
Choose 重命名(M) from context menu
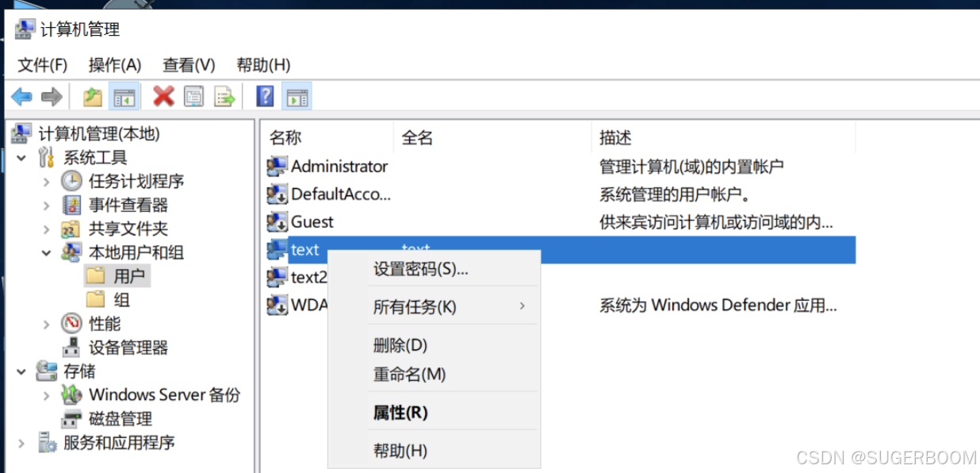[434, 374]
